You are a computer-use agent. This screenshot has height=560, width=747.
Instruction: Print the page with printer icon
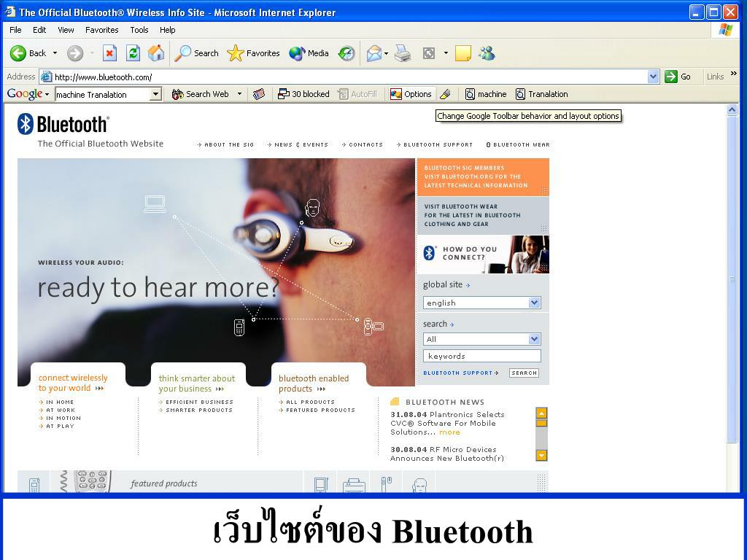403,53
